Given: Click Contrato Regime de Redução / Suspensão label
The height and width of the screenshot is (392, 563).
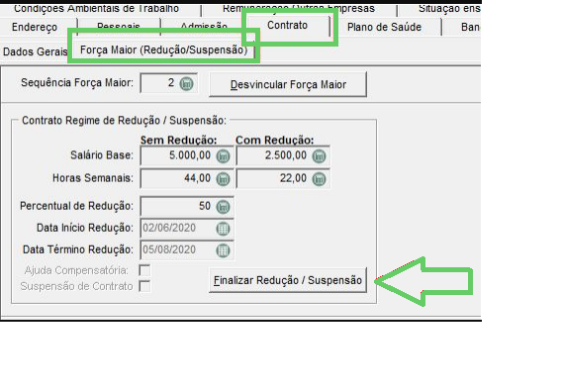Looking at the screenshot, I should [x=124, y=121].
